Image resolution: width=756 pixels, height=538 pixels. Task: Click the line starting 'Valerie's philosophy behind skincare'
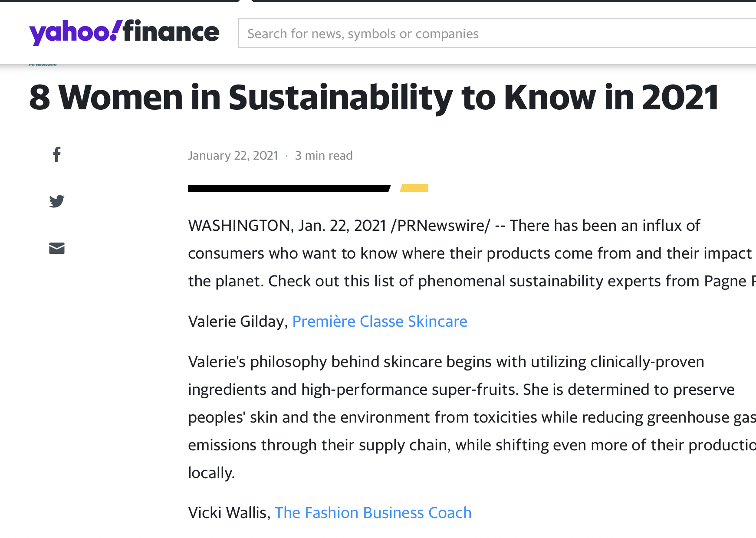[x=446, y=362]
